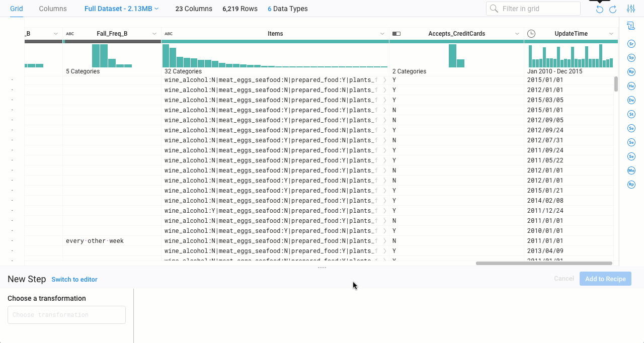Click the Accepts_CreditCards column header name

point(457,34)
